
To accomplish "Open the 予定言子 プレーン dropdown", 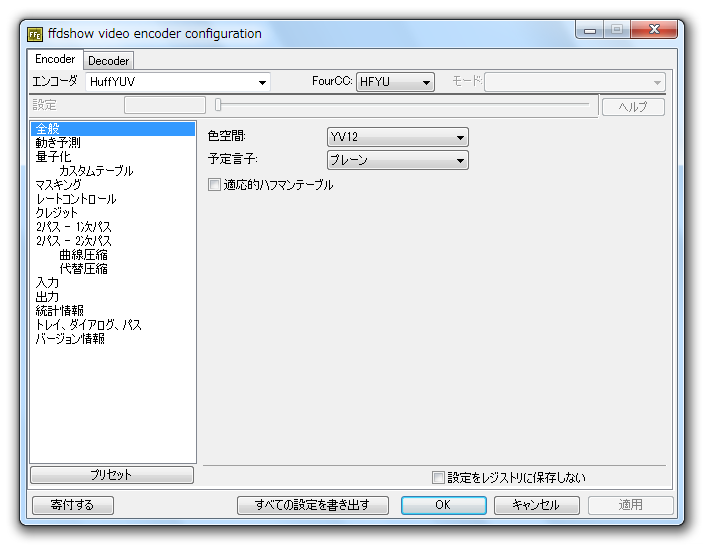I will pyautogui.click(x=397, y=160).
